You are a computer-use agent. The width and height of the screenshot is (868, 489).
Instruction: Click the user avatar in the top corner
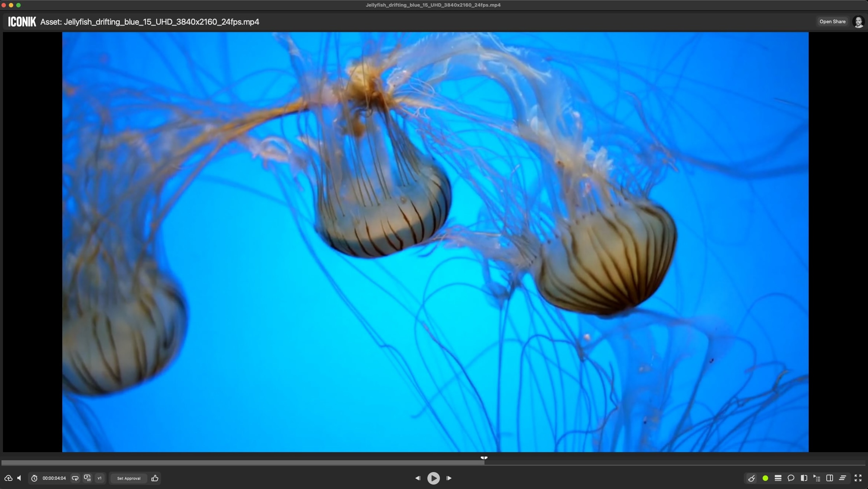coord(859,21)
